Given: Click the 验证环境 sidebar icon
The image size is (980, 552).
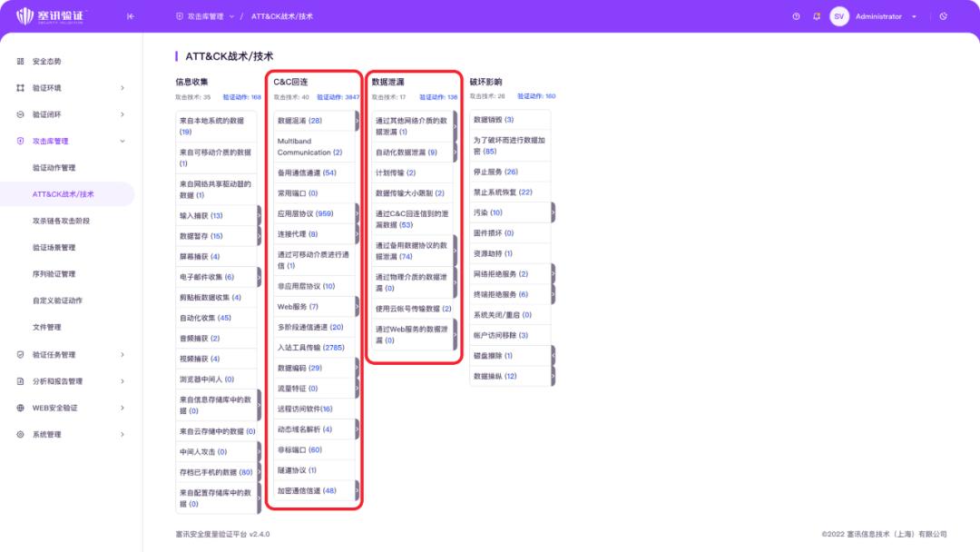Looking at the screenshot, I should (18, 87).
